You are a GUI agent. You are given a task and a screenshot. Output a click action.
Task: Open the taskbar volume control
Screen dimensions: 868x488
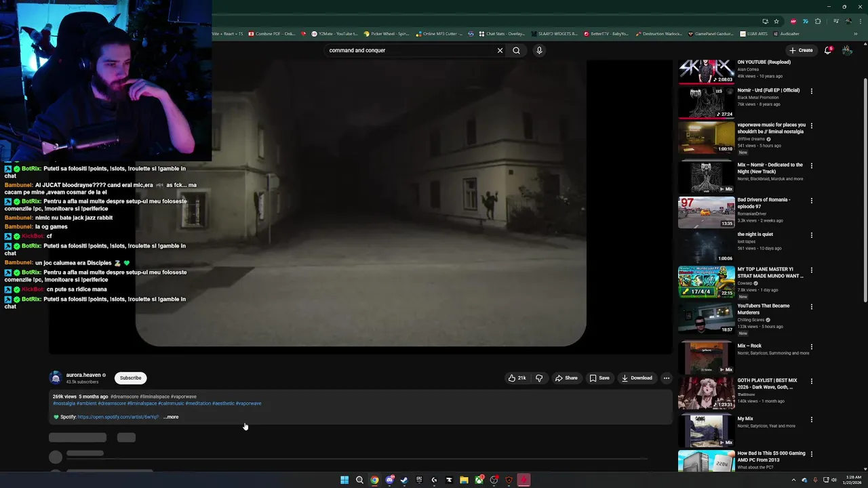[x=833, y=480]
